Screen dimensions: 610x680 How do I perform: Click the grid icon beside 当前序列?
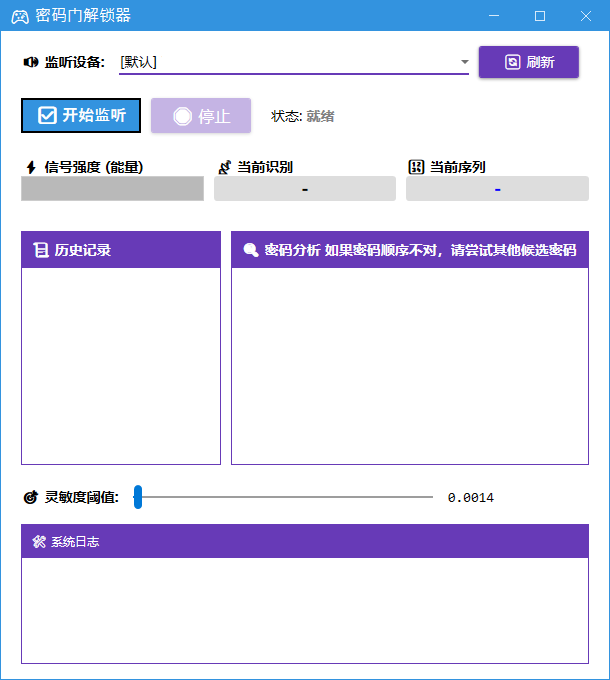pos(416,167)
